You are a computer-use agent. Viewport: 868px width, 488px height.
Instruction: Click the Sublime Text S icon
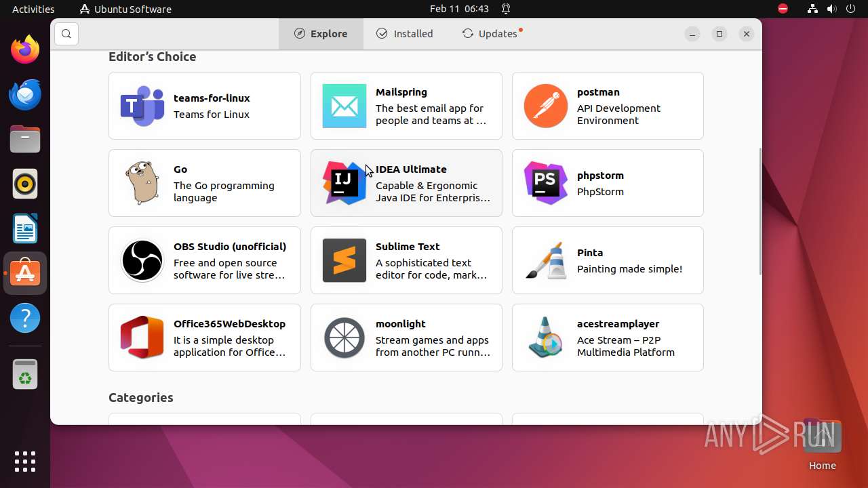[x=344, y=260]
